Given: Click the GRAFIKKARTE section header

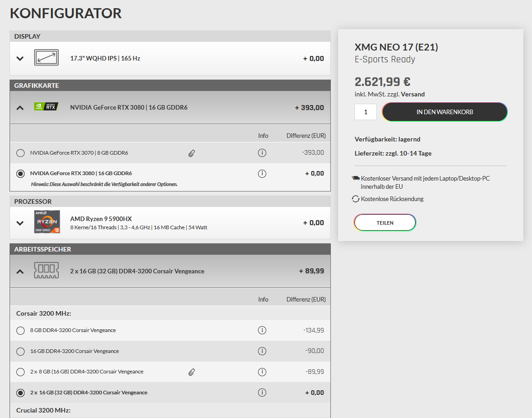Looking at the screenshot, I should coord(170,86).
